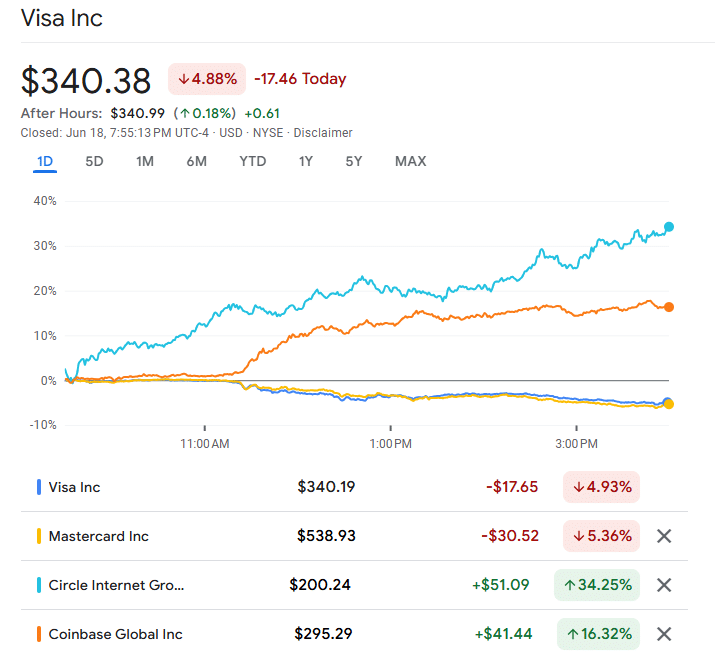Viewport: 715px width, 657px height.
Task: Click the red 4.88% down badge
Action: pos(207,79)
